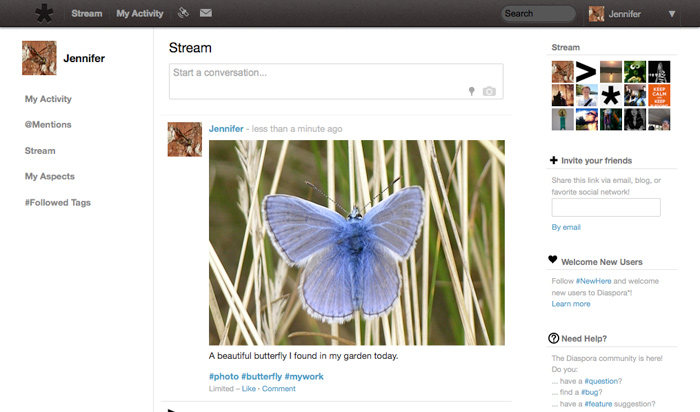Open the messages envelope icon
Image resolution: width=700 pixels, height=412 pixels.
206,14
